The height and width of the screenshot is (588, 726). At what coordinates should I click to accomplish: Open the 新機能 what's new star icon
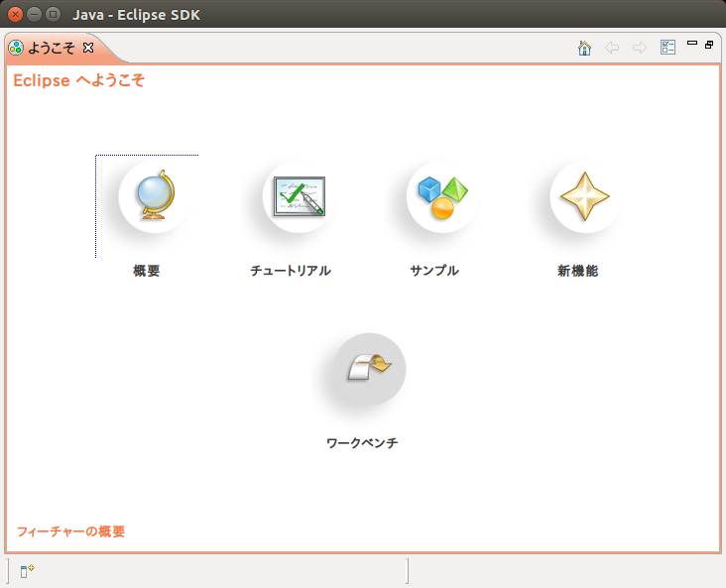tap(585, 196)
